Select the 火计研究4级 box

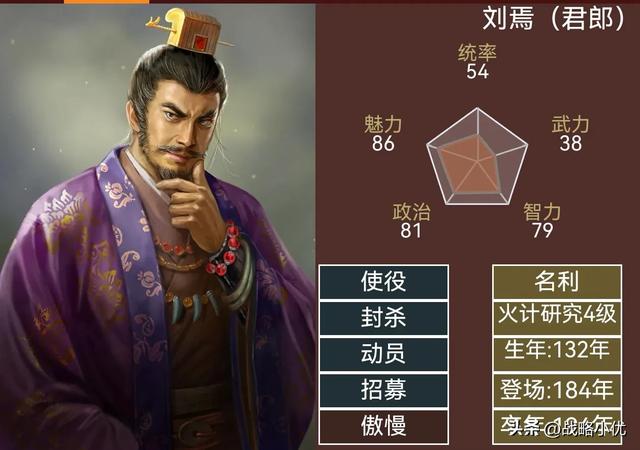click(557, 318)
